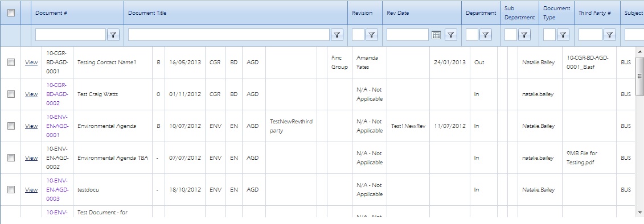Sort by Sub Department column header
Screen dimensions: 644x224
coord(519,13)
